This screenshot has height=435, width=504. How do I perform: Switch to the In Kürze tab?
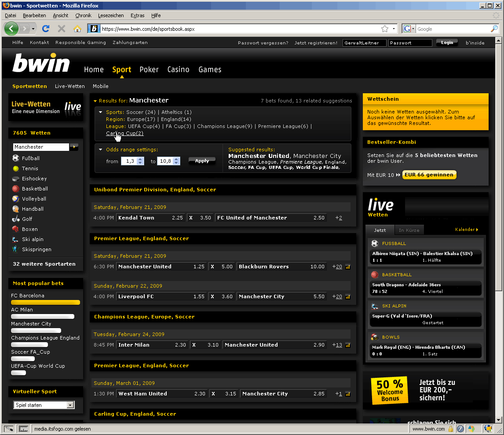(x=409, y=230)
